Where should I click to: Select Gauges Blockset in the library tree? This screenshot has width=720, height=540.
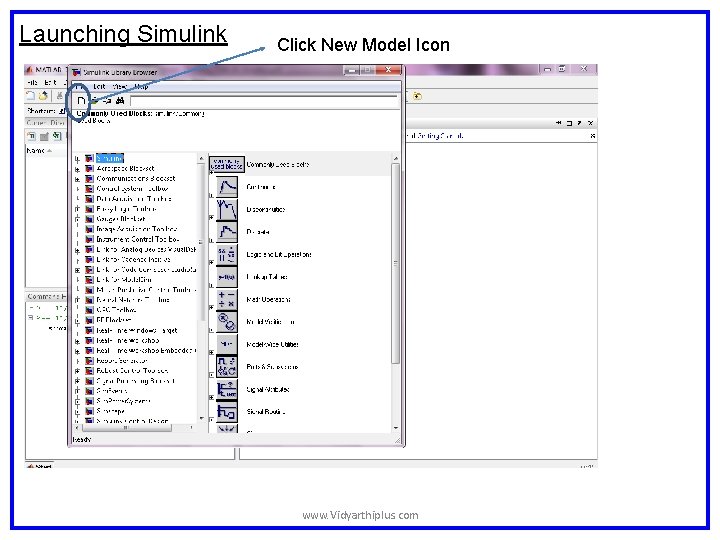click(121, 219)
